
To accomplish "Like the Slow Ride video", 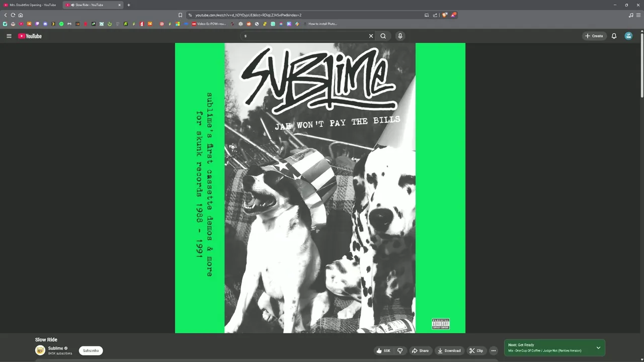I will 383,350.
